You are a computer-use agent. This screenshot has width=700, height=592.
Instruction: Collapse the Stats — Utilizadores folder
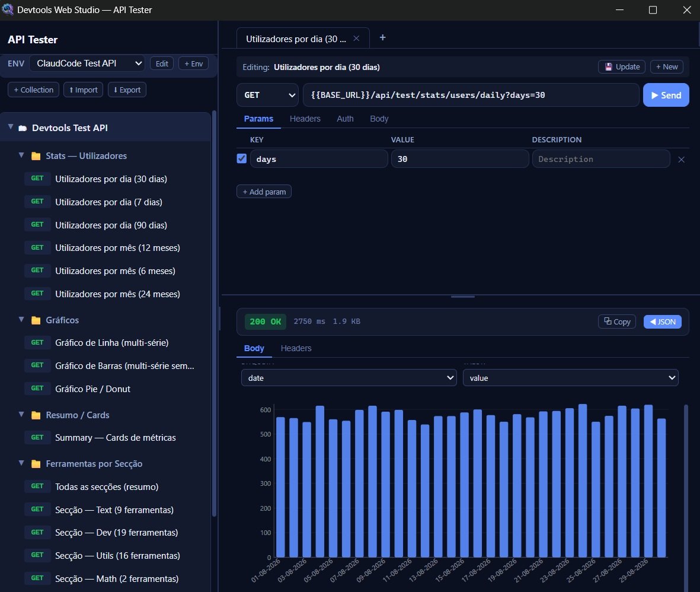tap(21, 155)
